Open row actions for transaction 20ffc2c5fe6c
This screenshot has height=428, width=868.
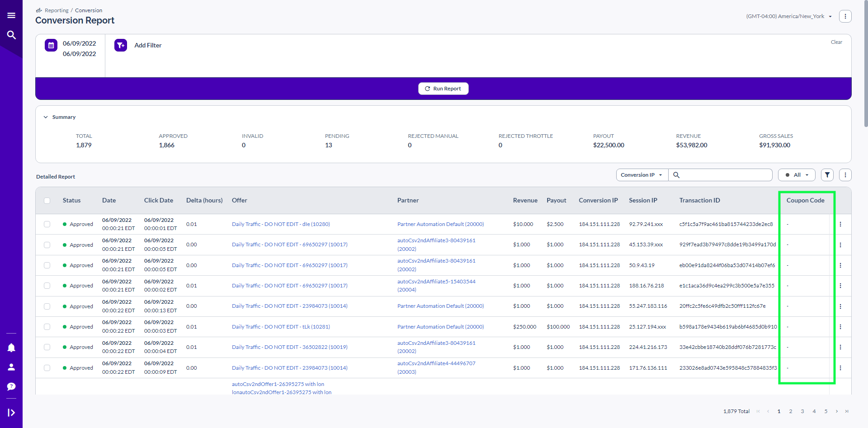(840, 306)
